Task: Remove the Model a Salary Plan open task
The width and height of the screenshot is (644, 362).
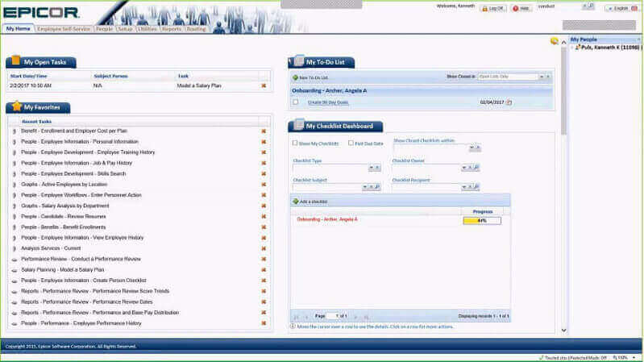Action: (x=264, y=86)
